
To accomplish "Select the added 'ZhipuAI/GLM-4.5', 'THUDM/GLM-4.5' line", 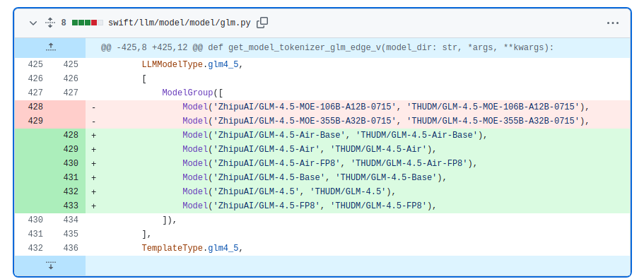I will point(358,191).
